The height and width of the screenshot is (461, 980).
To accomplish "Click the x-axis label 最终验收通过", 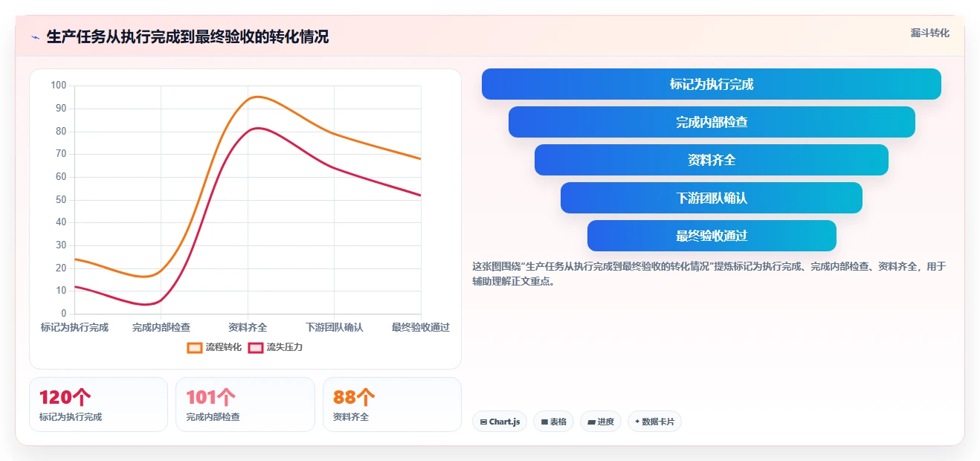I will click(x=420, y=327).
